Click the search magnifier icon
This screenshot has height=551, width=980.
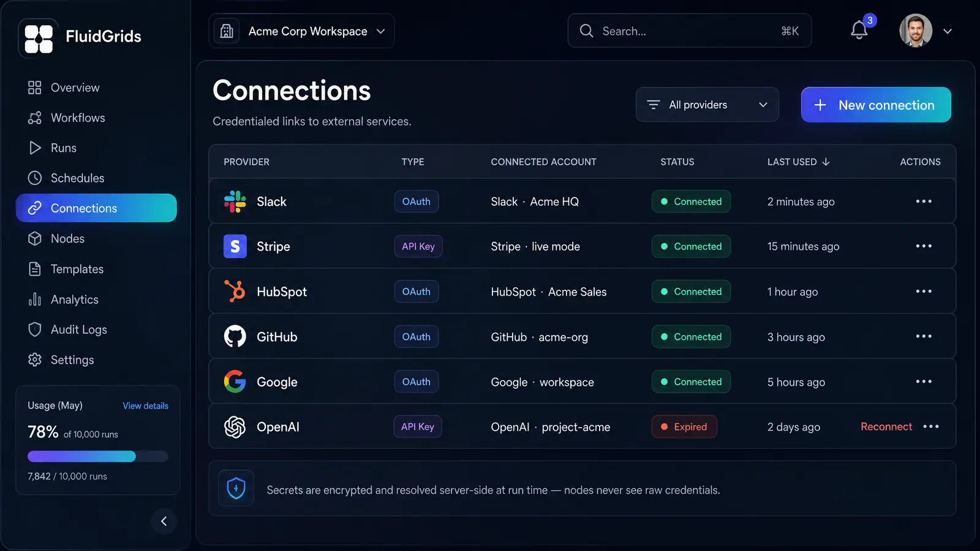(586, 31)
